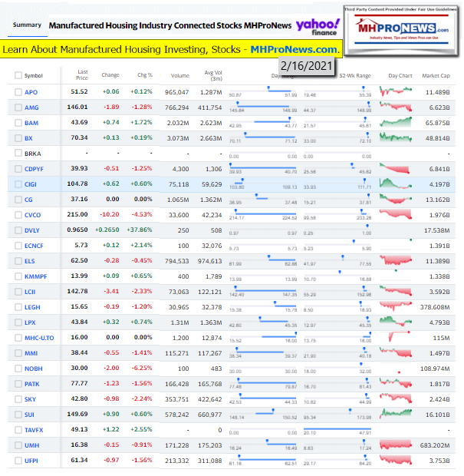Select the checkbox beside UFPI
The height and width of the screenshot is (476, 464).
tap(17, 459)
